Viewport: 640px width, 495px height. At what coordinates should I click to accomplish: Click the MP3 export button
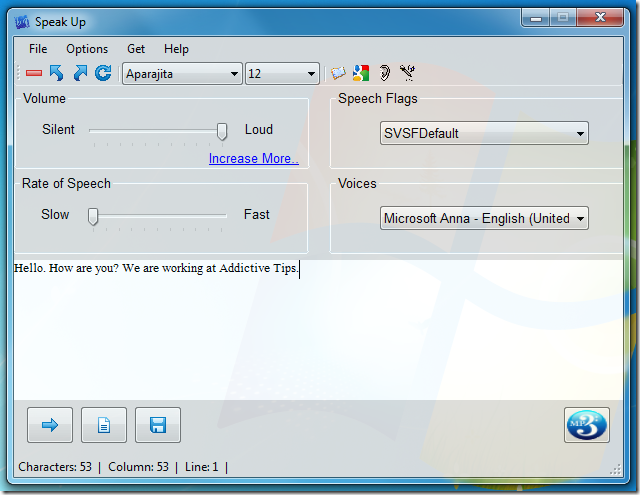click(587, 425)
